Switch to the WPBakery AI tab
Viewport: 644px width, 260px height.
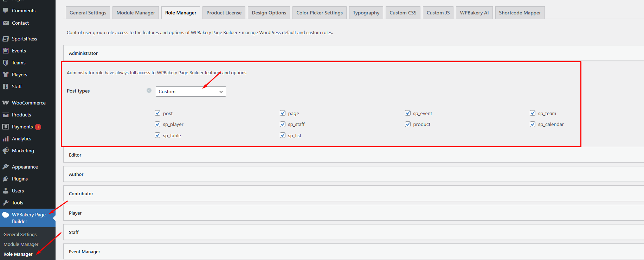point(474,13)
